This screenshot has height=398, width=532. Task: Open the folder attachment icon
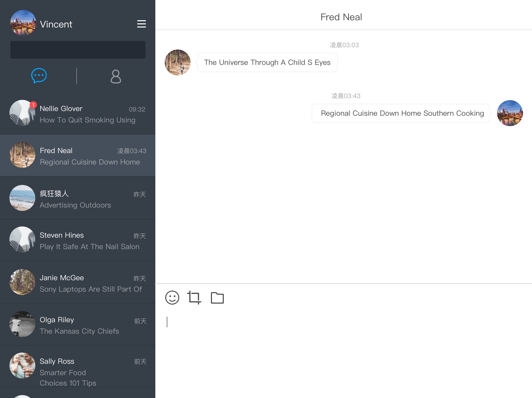[x=217, y=298]
